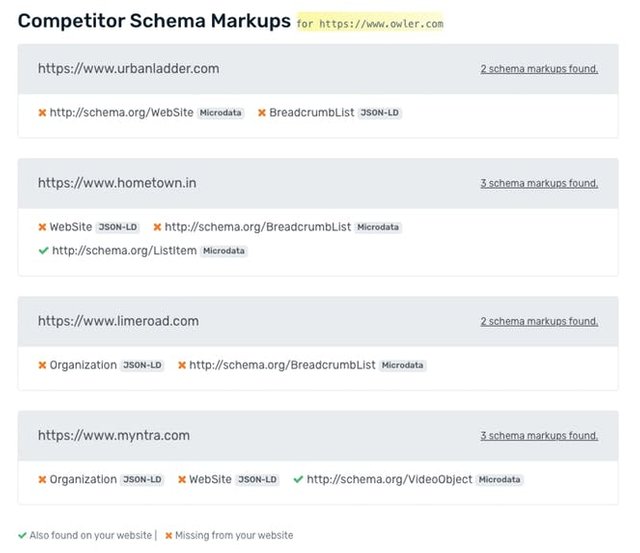Click the Microdata badge beside hometown's BreadcrumbList
Screen dimensions: 640x553
[x=378, y=227]
